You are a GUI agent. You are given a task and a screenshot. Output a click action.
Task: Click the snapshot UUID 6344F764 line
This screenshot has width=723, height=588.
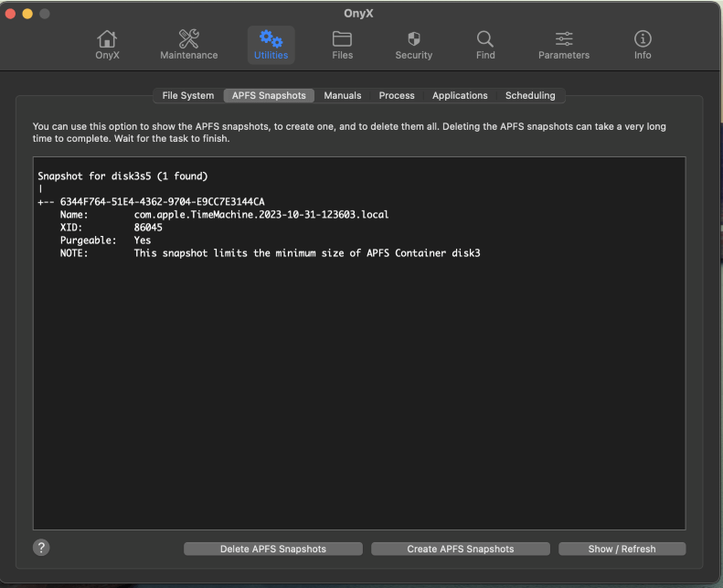pyautogui.click(x=163, y=201)
